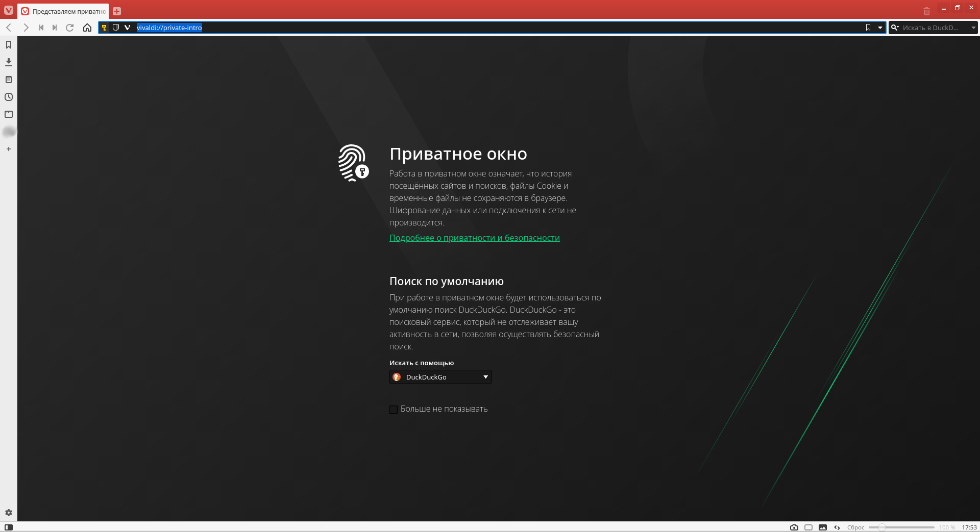The height and width of the screenshot is (532, 980).
Task: Bookmark this page
Action: (x=868, y=28)
